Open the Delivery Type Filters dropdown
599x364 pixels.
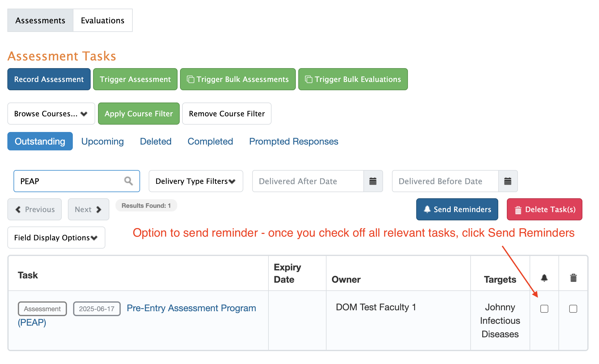(196, 181)
